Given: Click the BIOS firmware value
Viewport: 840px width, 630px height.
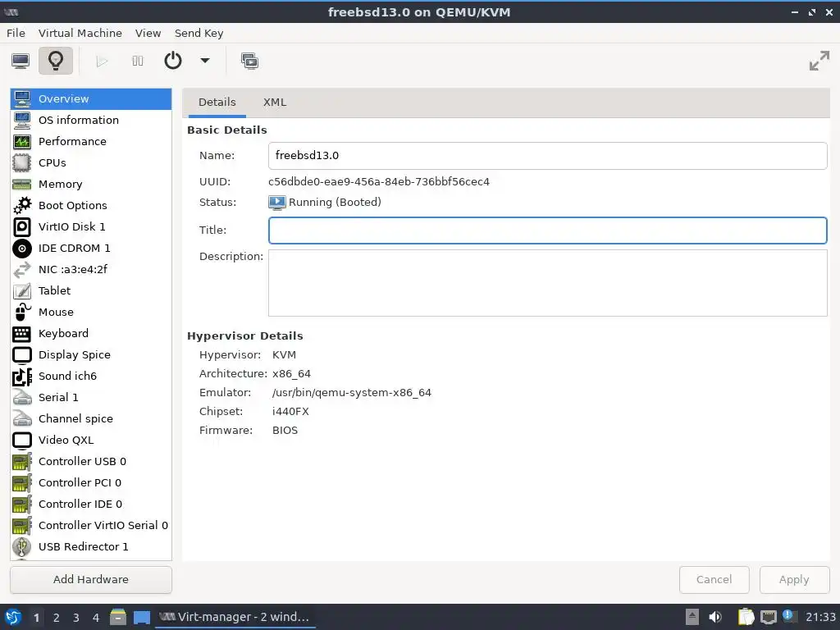Looking at the screenshot, I should click(x=285, y=430).
